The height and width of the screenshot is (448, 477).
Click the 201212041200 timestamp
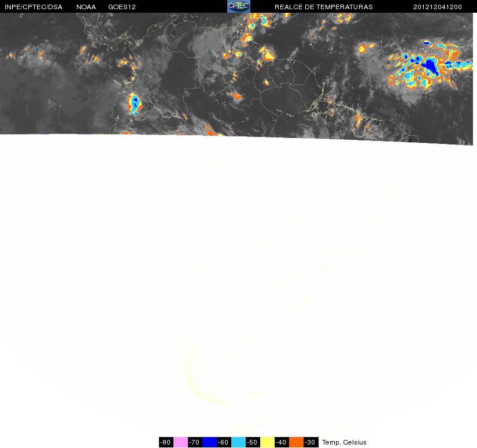click(438, 7)
